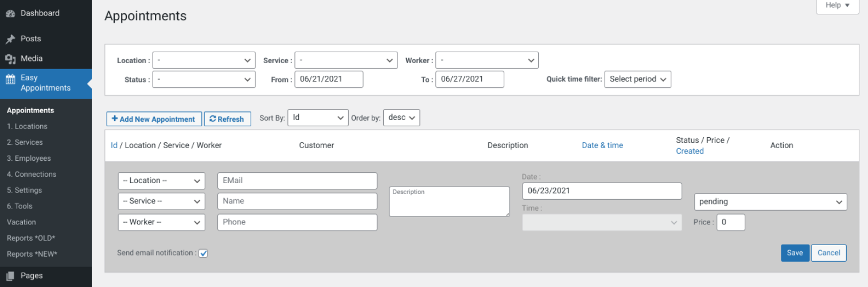Click the Dashboard gauge icon
Viewport: 868px width, 287px height.
pos(10,14)
